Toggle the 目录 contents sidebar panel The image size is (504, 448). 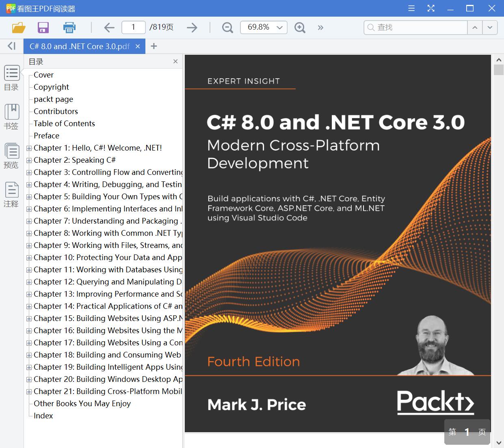11,78
